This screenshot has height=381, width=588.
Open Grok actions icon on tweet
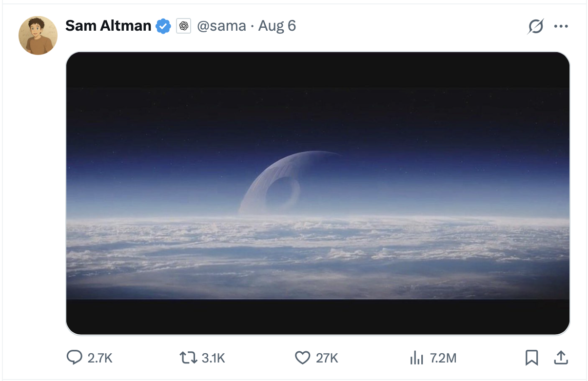coord(535,26)
